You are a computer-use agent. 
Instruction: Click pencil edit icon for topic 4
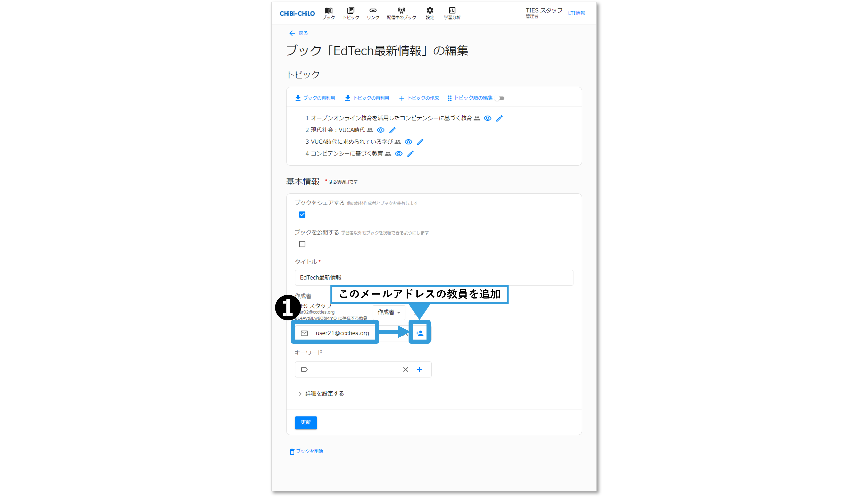tap(411, 154)
